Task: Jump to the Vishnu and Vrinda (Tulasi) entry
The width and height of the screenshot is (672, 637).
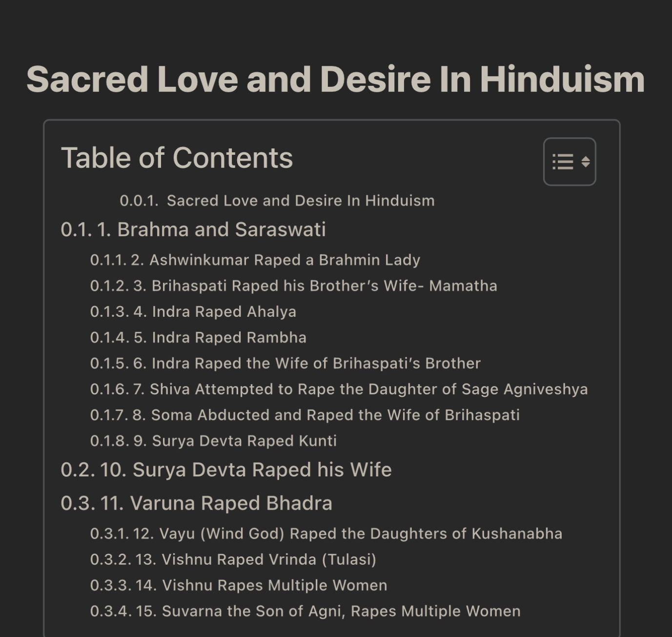Action: (x=233, y=559)
